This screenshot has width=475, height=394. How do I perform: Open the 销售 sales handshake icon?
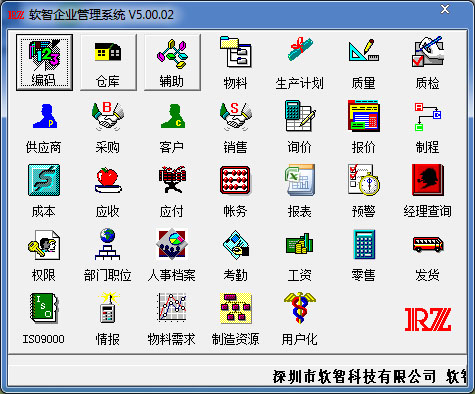236,127
